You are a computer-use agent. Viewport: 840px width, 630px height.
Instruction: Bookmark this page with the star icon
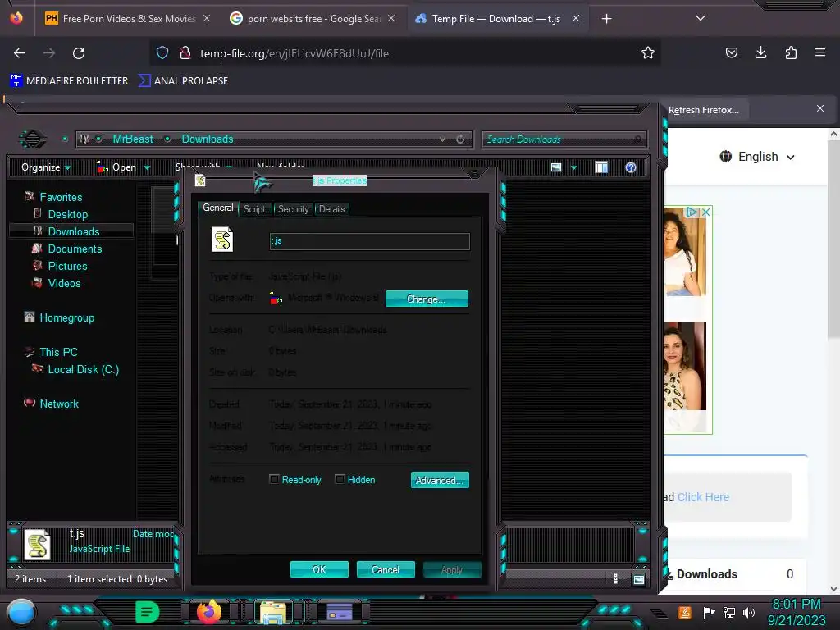(x=648, y=53)
